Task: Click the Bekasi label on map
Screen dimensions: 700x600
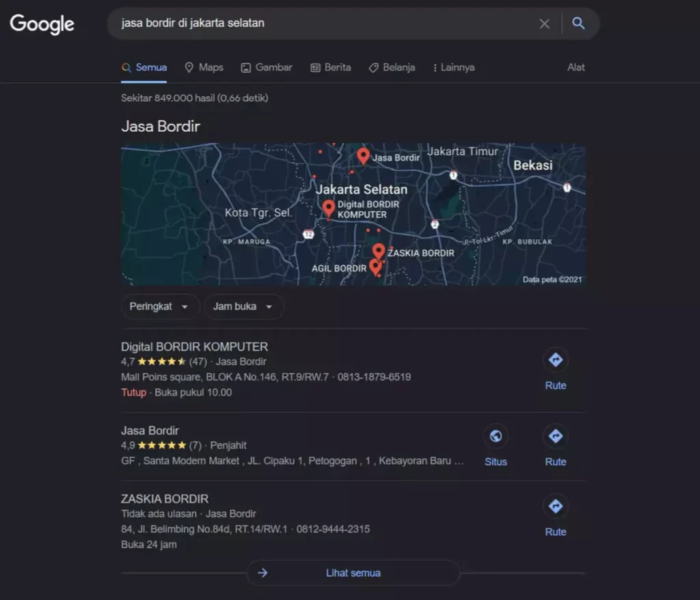Action: (533, 165)
